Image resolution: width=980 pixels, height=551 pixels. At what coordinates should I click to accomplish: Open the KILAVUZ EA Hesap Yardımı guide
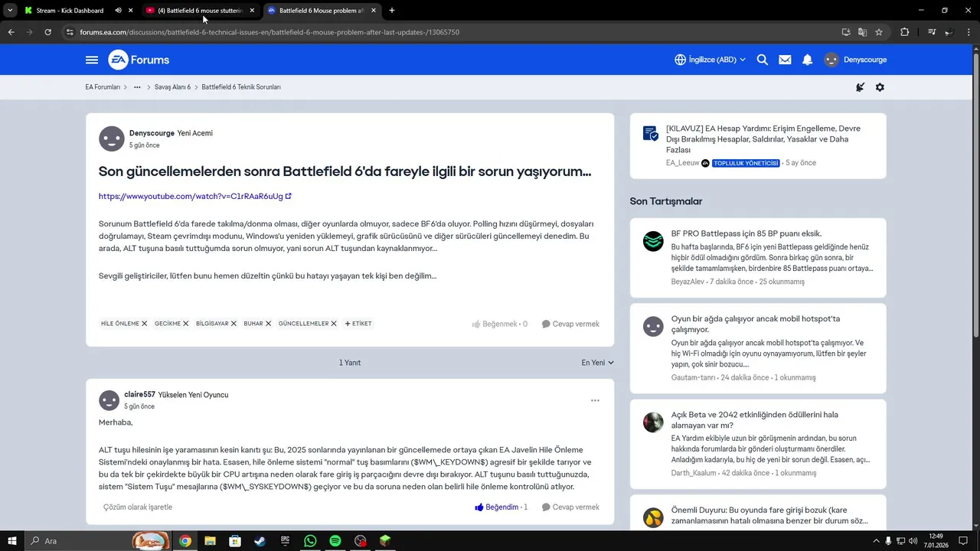pos(763,139)
